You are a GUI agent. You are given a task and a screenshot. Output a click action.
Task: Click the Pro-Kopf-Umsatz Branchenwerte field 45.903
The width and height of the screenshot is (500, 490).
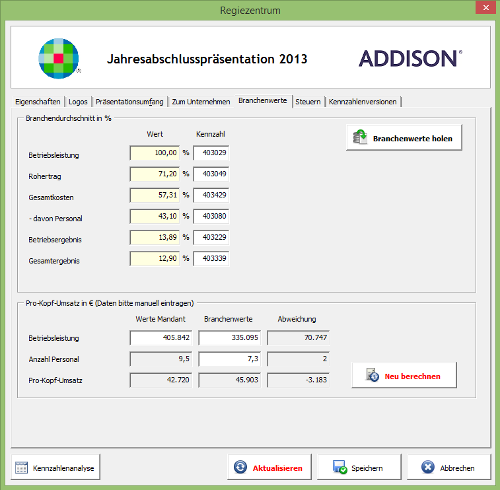tap(230, 380)
